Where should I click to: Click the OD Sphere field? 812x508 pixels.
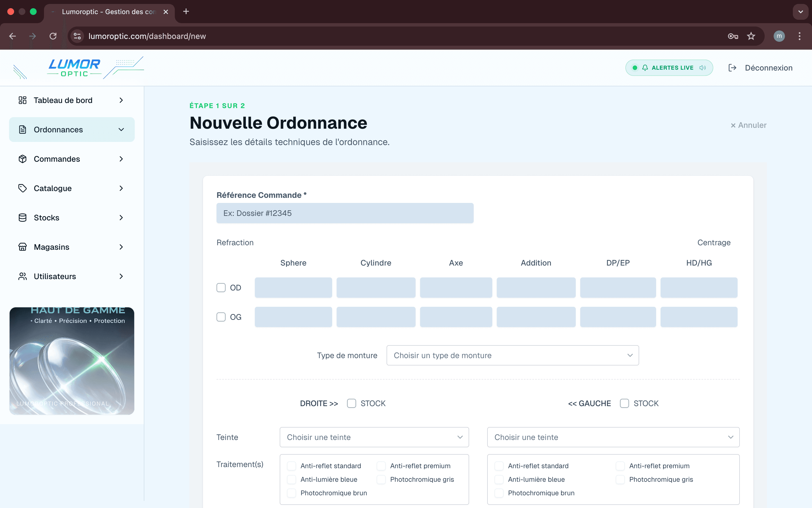click(x=293, y=288)
